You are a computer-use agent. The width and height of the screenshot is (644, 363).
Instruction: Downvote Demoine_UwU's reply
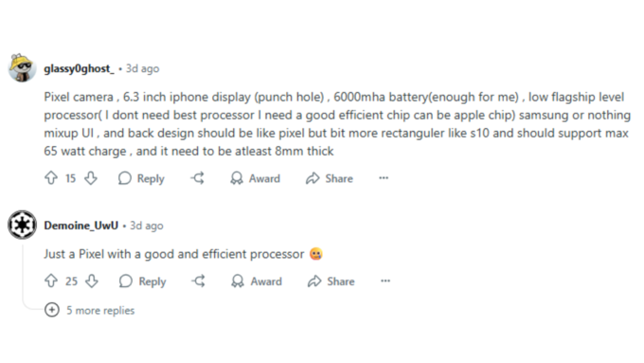(x=92, y=281)
